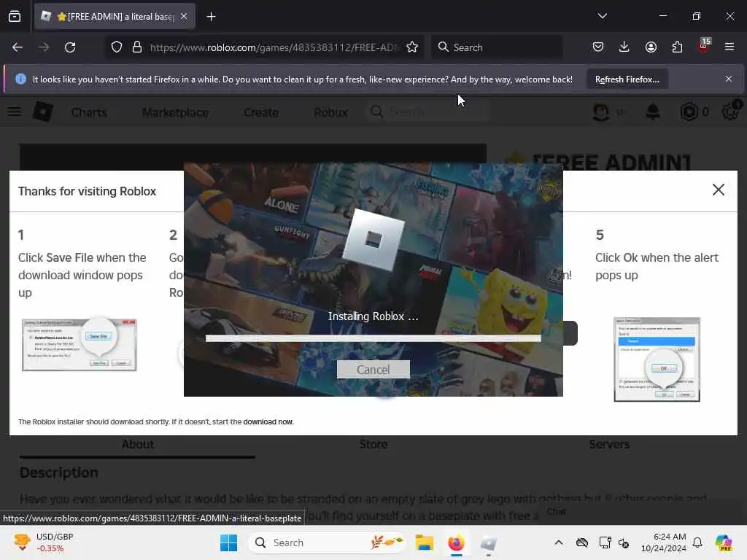Open the Firefox downloads panel

(624, 47)
